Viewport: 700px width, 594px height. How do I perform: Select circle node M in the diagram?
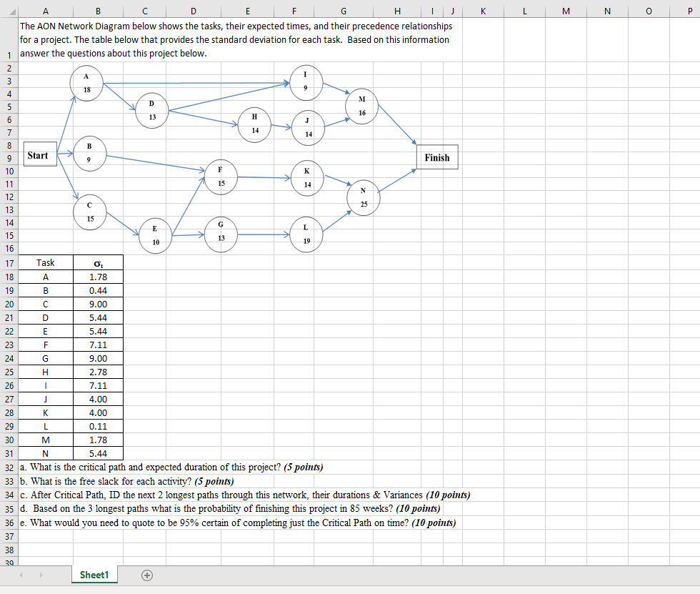tap(361, 107)
